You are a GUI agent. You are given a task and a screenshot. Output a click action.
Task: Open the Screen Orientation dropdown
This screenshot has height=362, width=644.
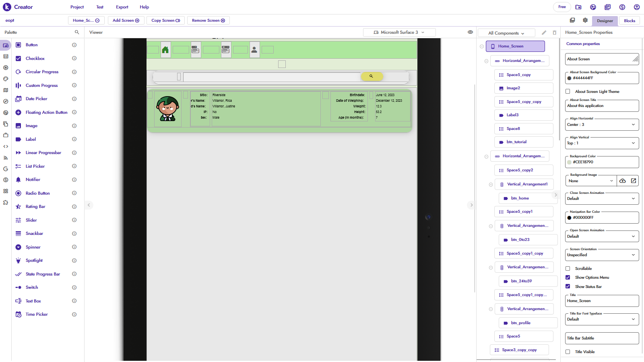tap(602, 255)
